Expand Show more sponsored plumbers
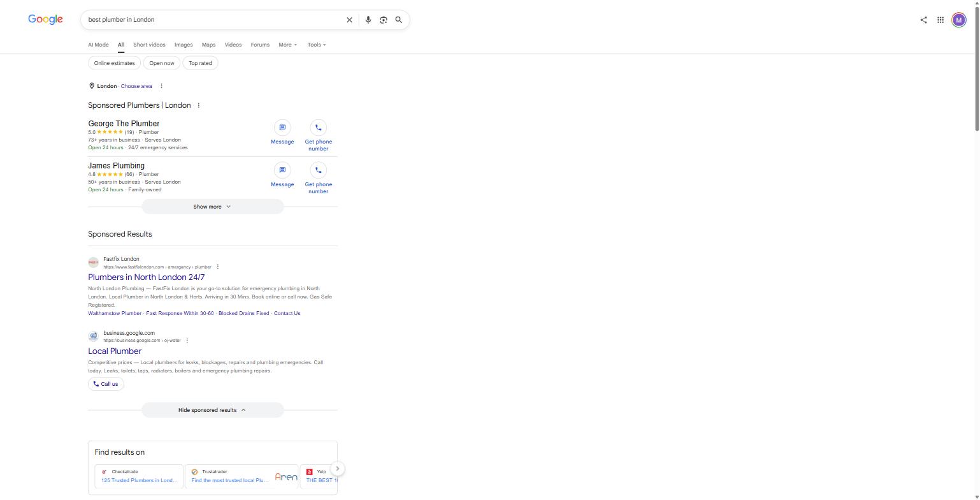This screenshot has height=500, width=980. point(212,207)
